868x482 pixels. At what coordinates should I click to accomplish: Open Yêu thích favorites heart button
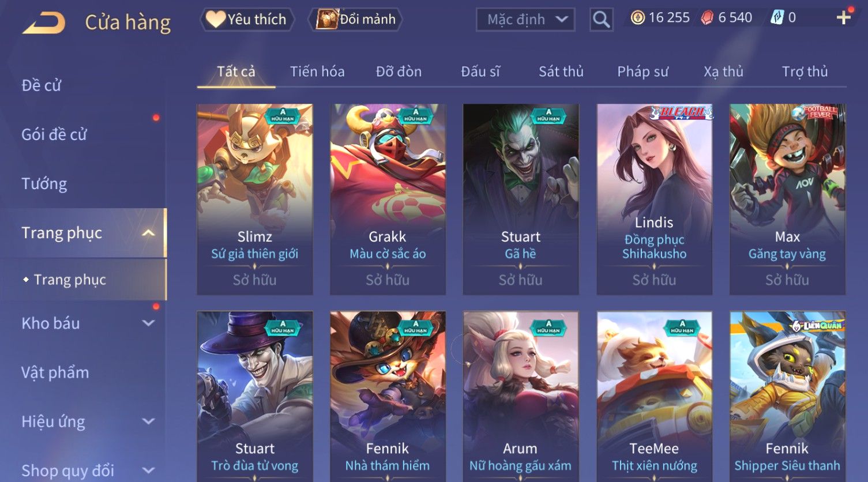(x=247, y=19)
